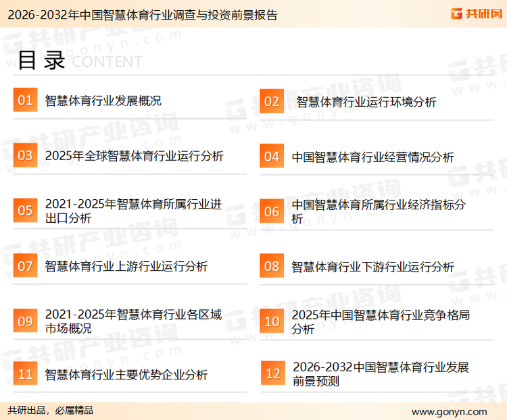This screenshot has height=420, width=507.
Task: Click the 共研网 logo in header
Action: point(476,14)
